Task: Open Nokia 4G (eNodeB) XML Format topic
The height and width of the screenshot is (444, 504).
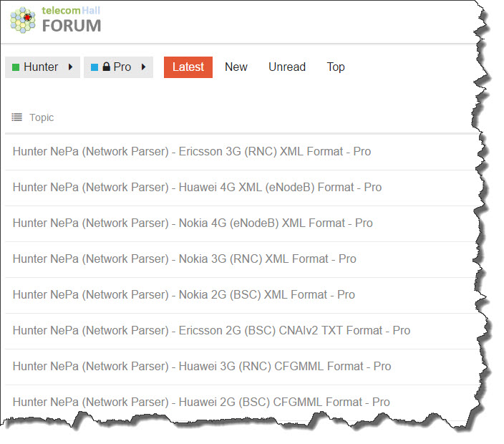Action: pos(193,223)
